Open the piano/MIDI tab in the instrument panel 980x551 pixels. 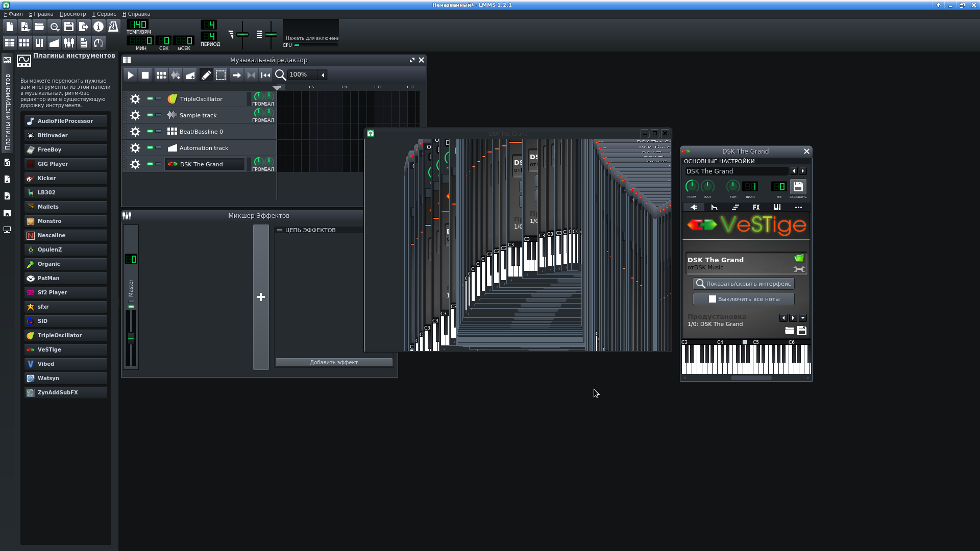[777, 207]
